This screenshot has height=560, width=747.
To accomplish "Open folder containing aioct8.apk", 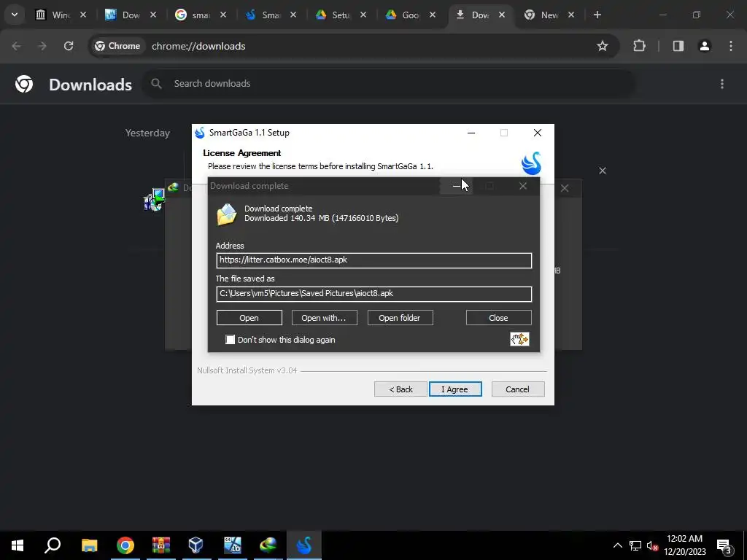I will pos(400,318).
